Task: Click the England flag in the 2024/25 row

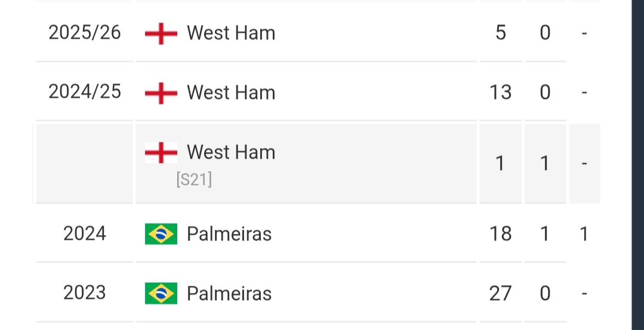Action: tap(161, 92)
